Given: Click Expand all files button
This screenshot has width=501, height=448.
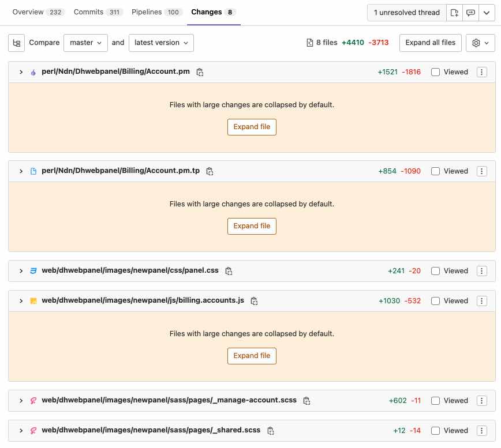Looking at the screenshot, I should (x=431, y=43).
